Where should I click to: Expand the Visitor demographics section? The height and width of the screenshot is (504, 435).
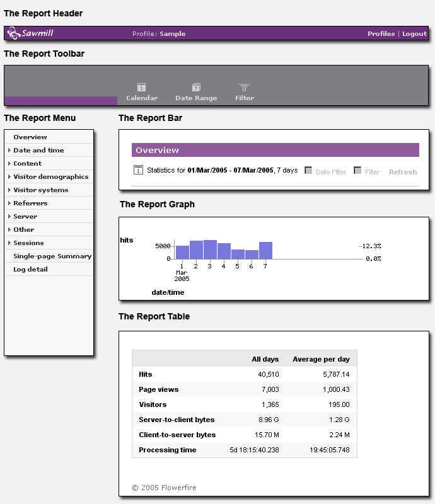(50, 177)
